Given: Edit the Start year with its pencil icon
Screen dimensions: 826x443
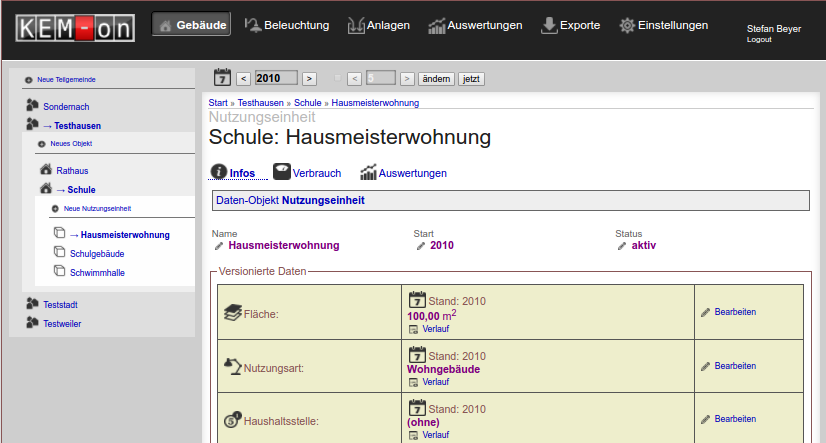Looking at the screenshot, I should pos(421,247).
